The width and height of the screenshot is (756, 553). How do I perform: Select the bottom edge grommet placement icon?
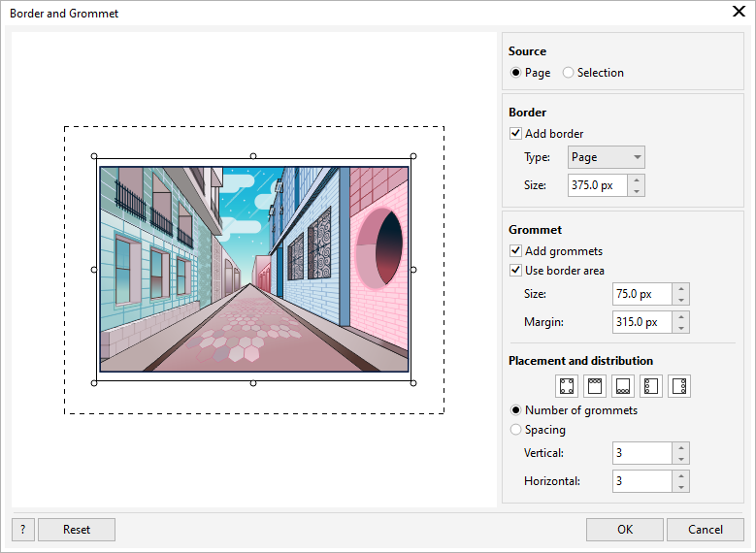pos(623,386)
